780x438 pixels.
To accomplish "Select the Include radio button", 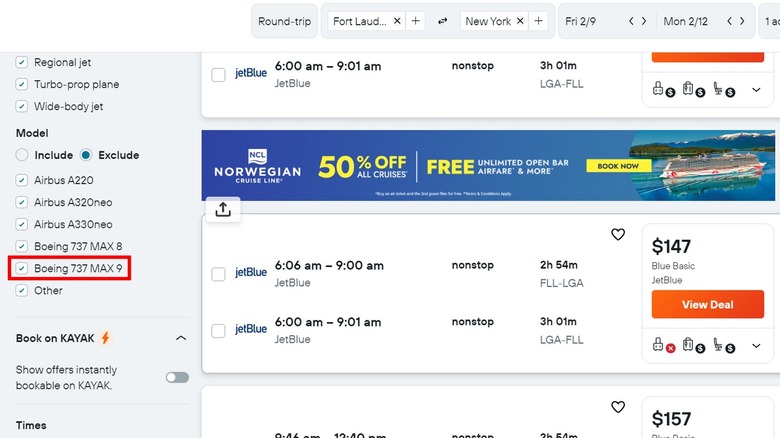I will (22, 155).
